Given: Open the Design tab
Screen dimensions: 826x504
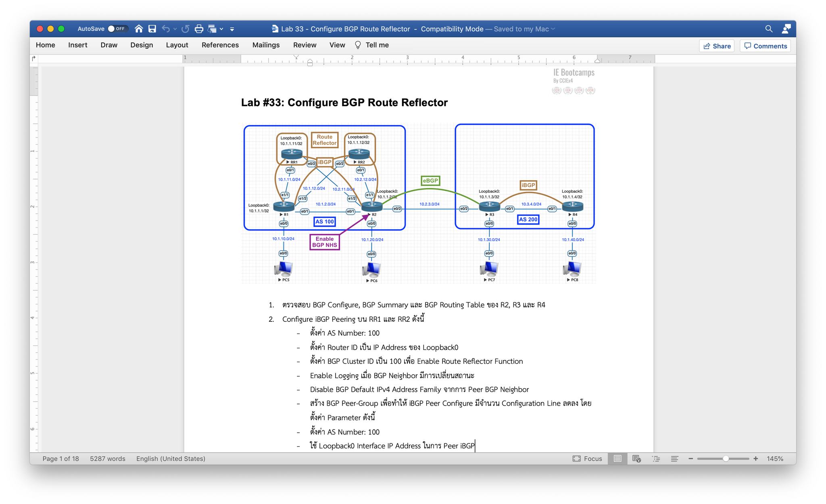Looking at the screenshot, I should [x=142, y=45].
